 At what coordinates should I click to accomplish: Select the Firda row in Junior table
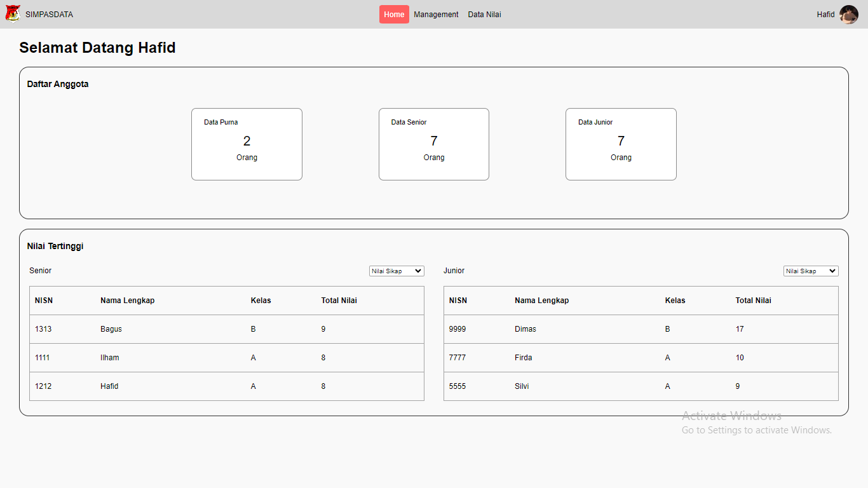pos(524,358)
